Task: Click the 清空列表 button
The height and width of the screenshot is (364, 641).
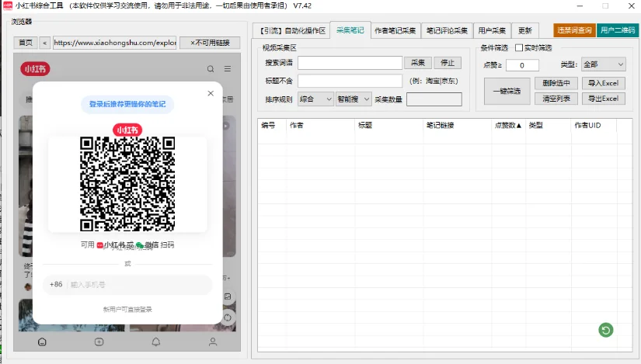Action: pos(556,99)
